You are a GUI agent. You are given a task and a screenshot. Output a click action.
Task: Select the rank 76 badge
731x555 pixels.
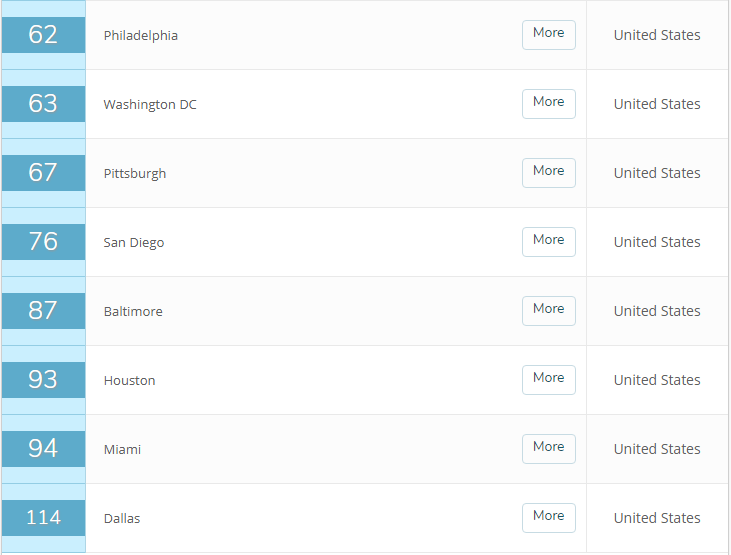pyautogui.click(x=43, y=242)
